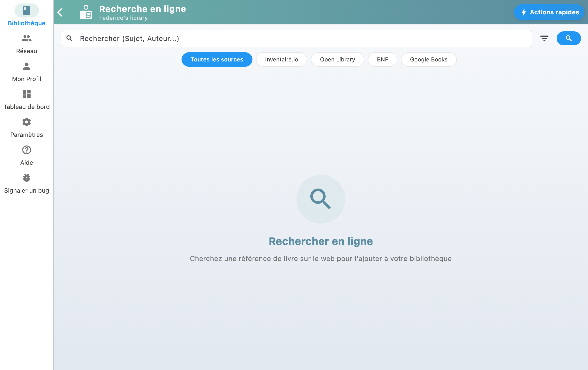Launch the search with the magnifier button
Viewport: 588px width, 370px height.
point(569,38)
